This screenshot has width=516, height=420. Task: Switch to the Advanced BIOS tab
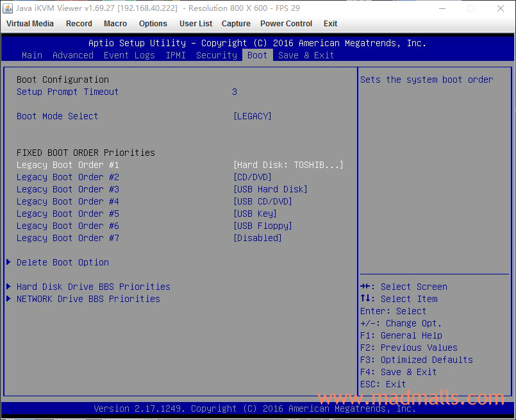pyautogui.click(x=73, y=55)
